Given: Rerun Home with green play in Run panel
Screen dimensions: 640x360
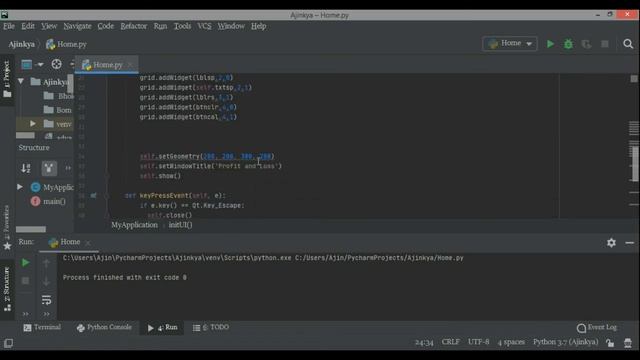Looking at the screenshot, I should click(25, 262).
